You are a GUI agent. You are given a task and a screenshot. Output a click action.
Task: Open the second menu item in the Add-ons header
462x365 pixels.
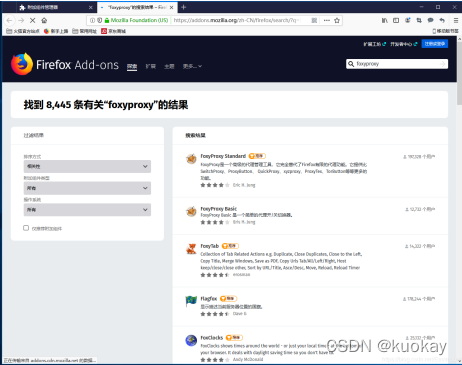pos(151,66)
